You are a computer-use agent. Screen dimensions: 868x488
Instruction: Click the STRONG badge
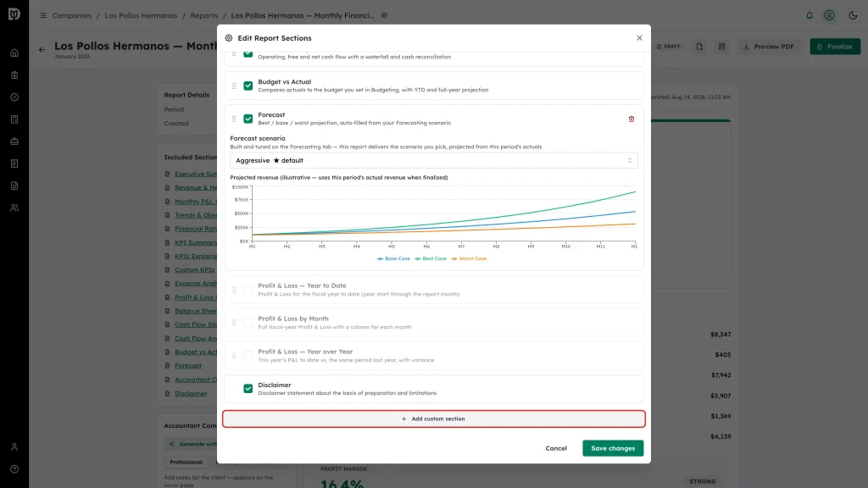click(703, 481)
